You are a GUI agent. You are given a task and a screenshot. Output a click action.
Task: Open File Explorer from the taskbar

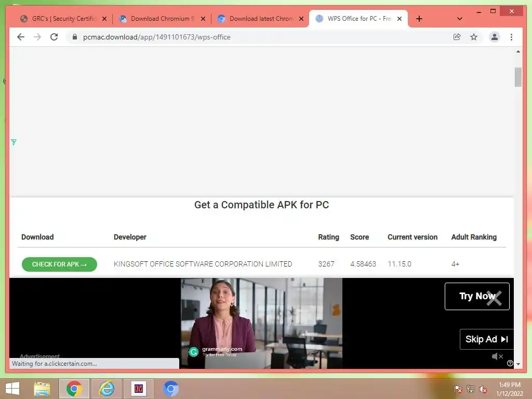click(42, 389)
